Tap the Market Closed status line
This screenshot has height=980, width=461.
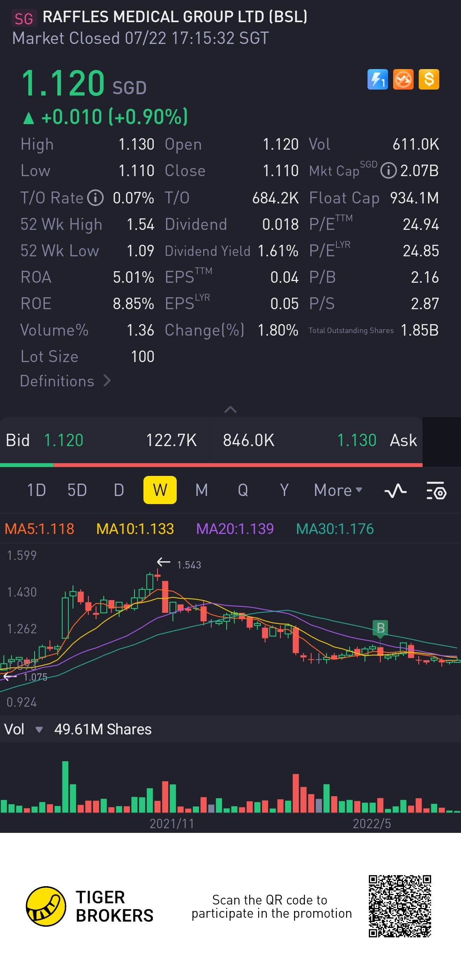pyautogui.click(x=140, y=38)
